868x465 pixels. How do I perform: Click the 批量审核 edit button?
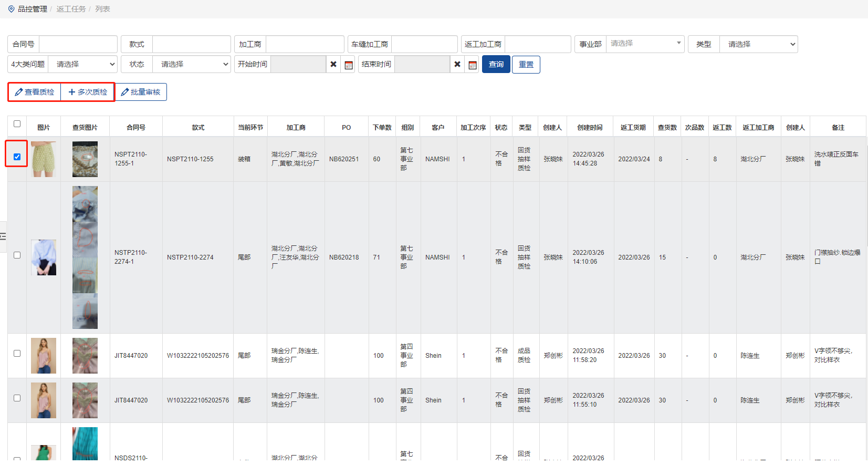click(141, 92)
